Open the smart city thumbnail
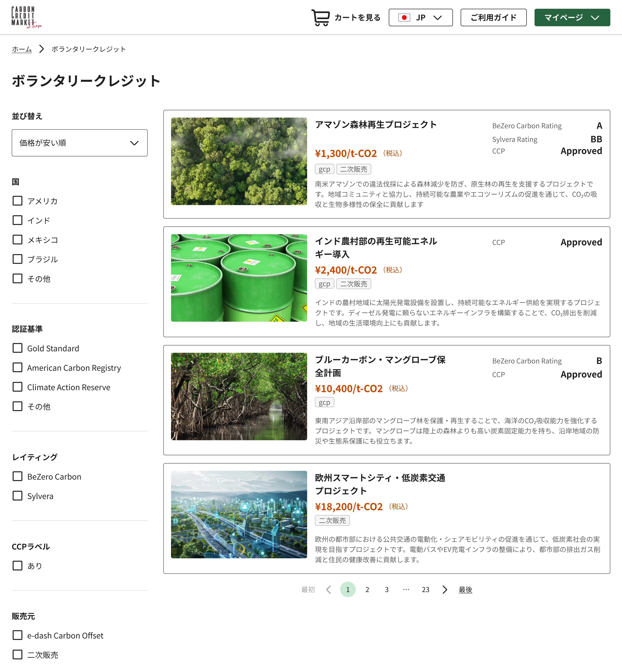This screenshot has width=622, height=672. coord(239,515)
